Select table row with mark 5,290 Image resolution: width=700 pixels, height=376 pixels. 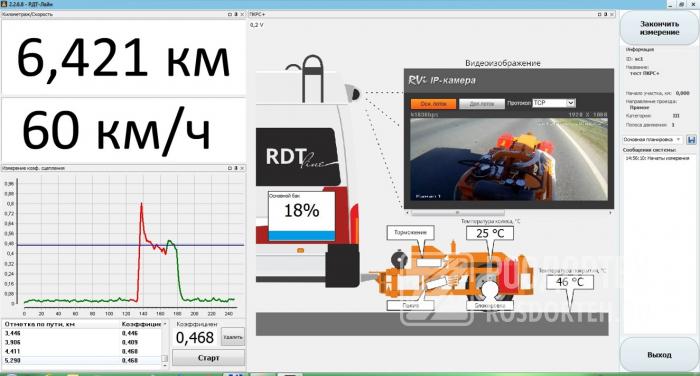click(81, 360)
